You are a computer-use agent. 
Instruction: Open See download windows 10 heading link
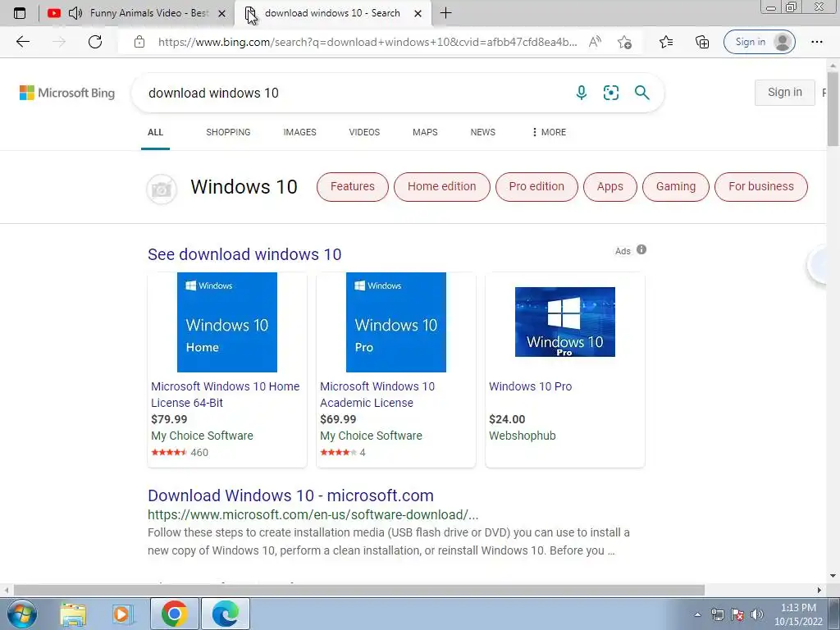click(244, 254)
